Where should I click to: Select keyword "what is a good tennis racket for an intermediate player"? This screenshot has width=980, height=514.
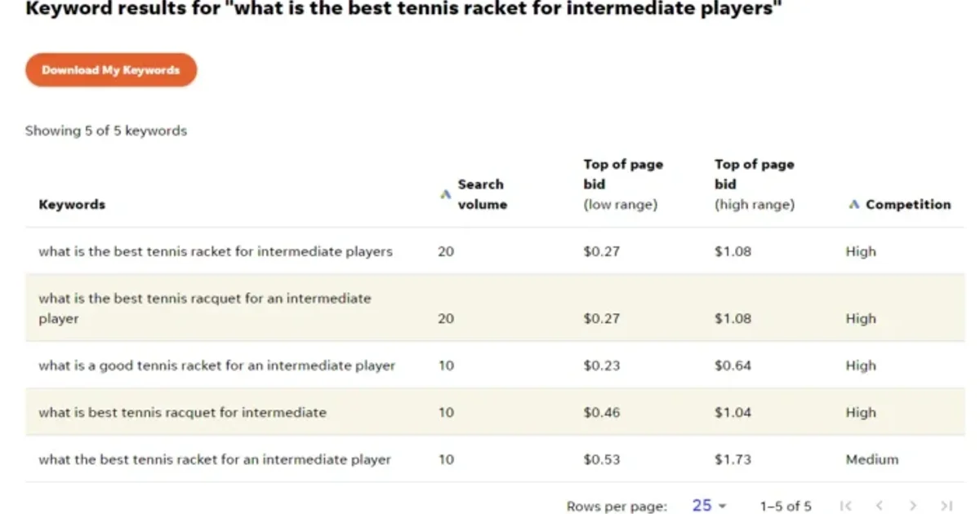[216, 366]
